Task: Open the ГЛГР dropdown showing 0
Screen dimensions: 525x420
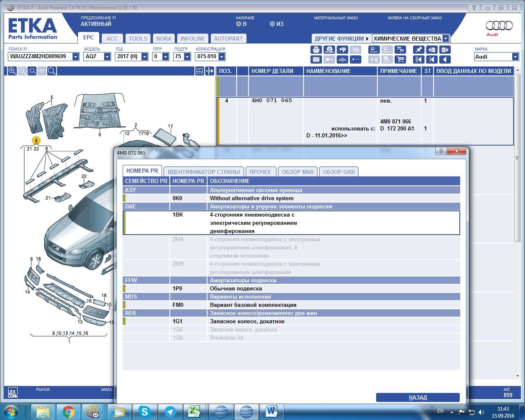Action: [165, 57]
